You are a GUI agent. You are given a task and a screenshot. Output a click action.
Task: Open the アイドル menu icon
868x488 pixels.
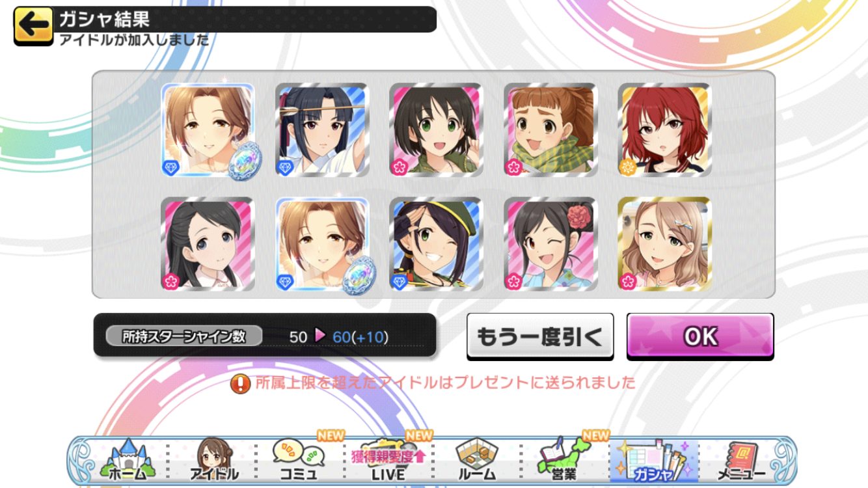pos(213,460)
